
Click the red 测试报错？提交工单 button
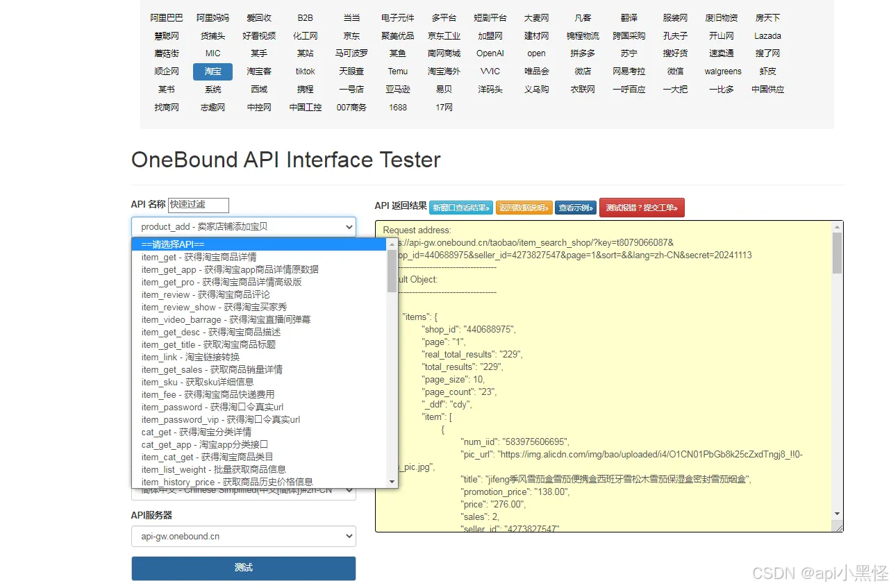coord(642,208)
